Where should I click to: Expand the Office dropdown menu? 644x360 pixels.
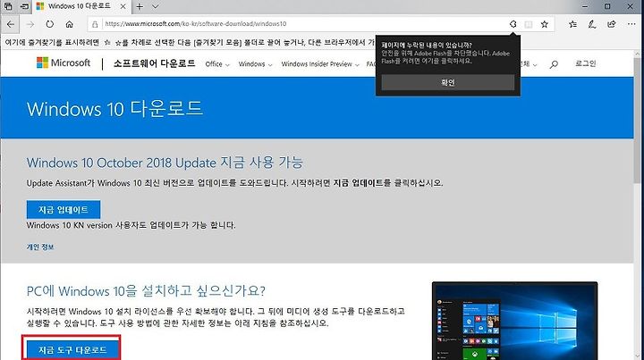tap(217, 64)
